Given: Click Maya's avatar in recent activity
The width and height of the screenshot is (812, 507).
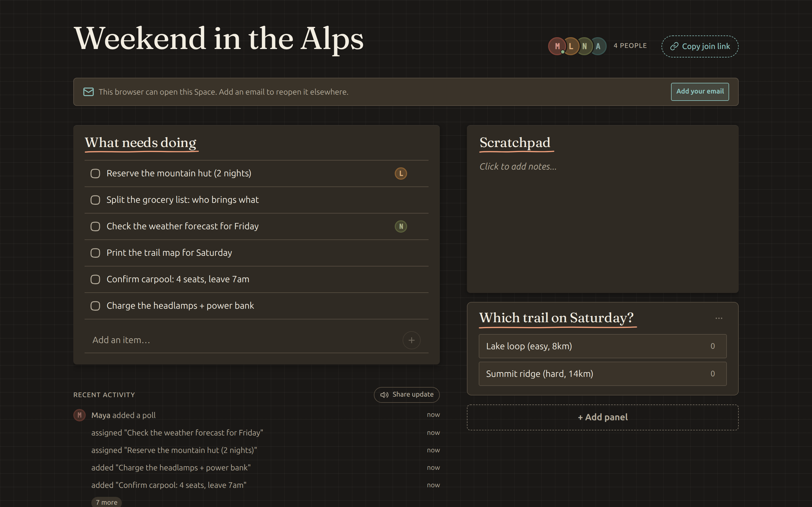Looking at the screenshot, I should (x=80, y=415).
